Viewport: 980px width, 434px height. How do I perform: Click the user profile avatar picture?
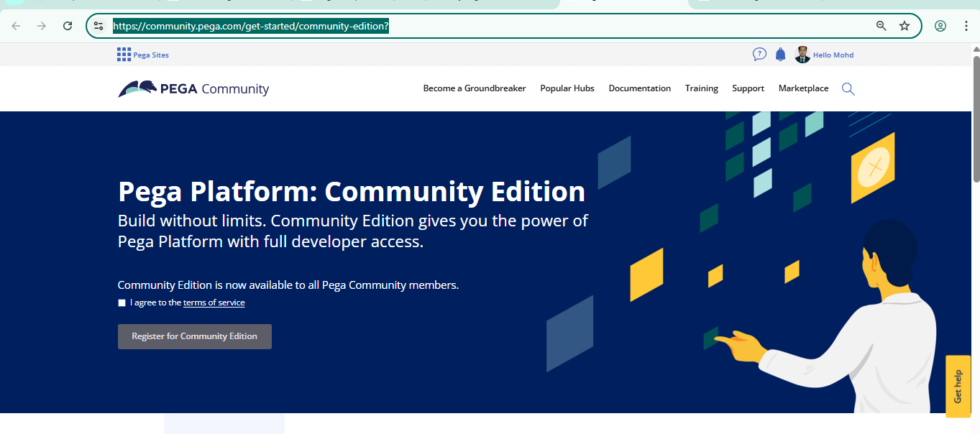point(802,55)
